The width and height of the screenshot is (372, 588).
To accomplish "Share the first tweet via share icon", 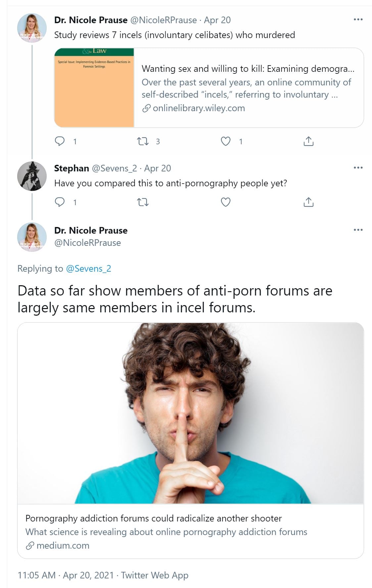I will click(x=308, y=141).
